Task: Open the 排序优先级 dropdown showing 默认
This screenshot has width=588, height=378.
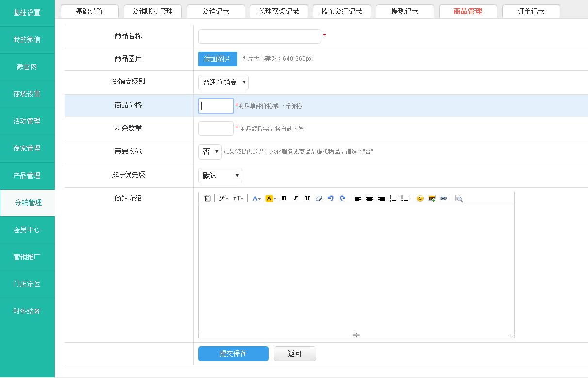Action: coord(220,176)
